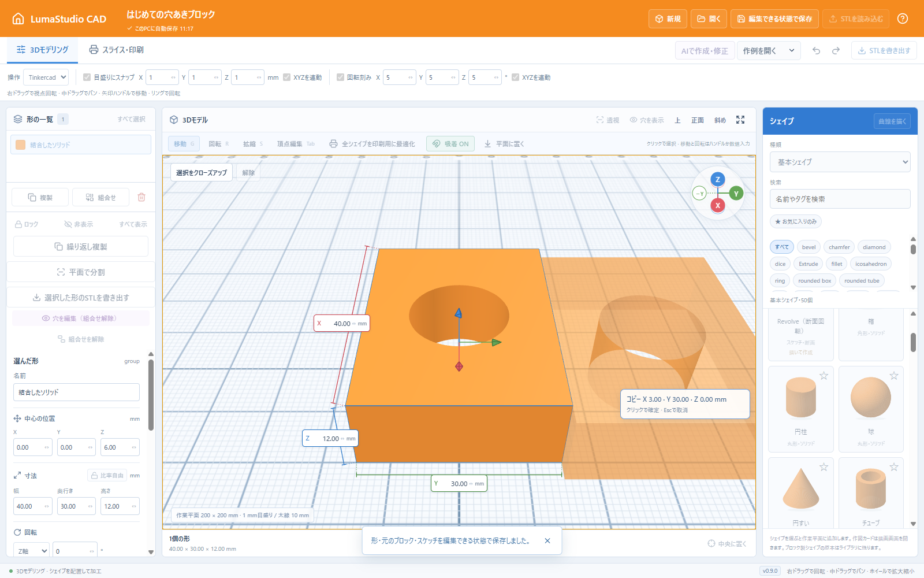Click the 繰り返し複製 button
This screenshot has width=924, height=578.
81,246
